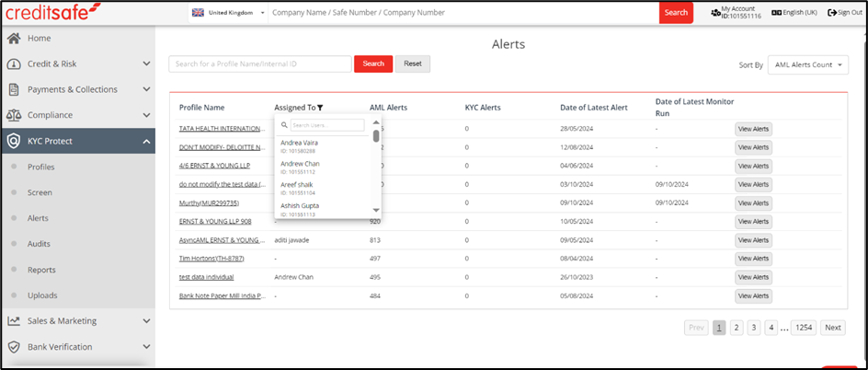Click the Company Name / Safe Number search field
Screen dimensions: 868x370
[x=463, y=12]
